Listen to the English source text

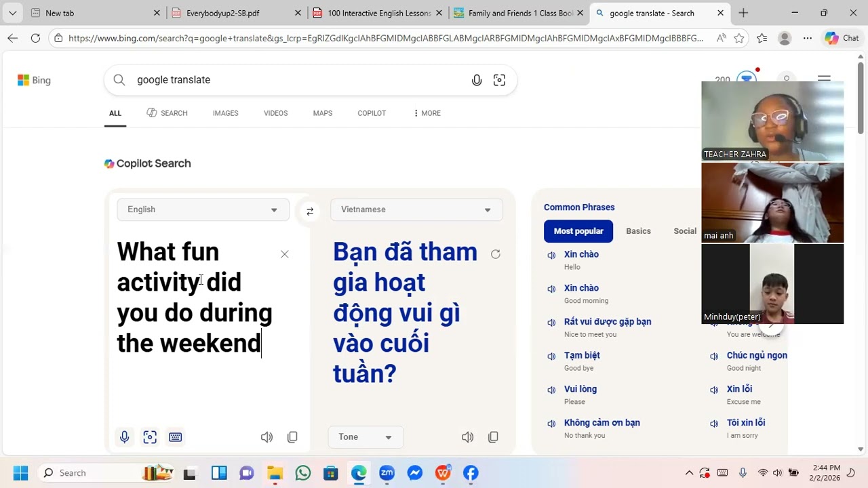click(267, 437)
